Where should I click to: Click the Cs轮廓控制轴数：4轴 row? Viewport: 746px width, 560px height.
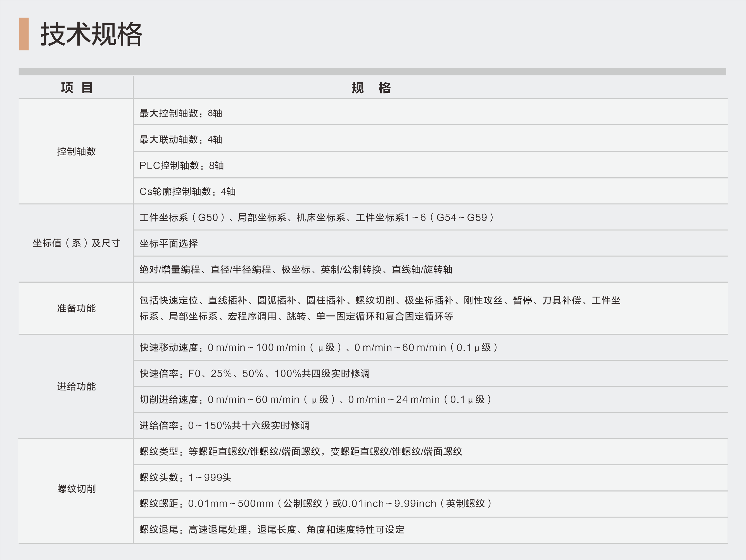tap(187, 192)
